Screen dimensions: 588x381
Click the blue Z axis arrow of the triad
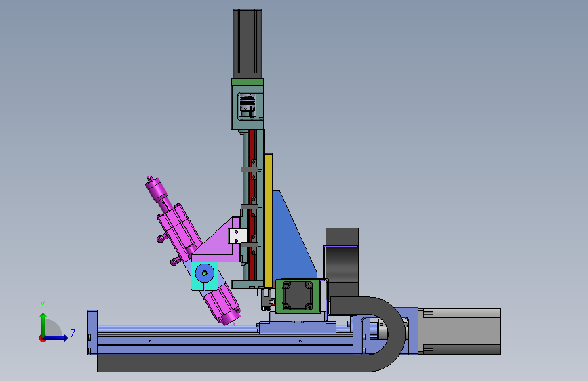56,338
